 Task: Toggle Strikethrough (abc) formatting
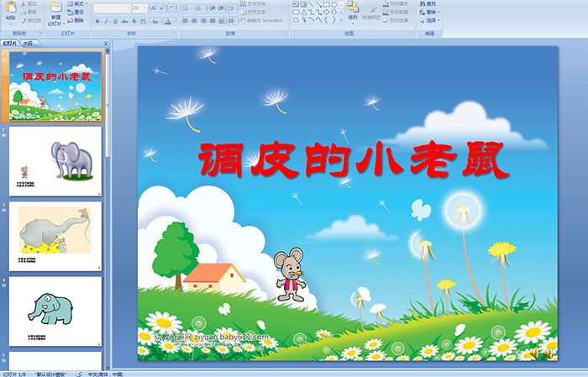[124, 21]
